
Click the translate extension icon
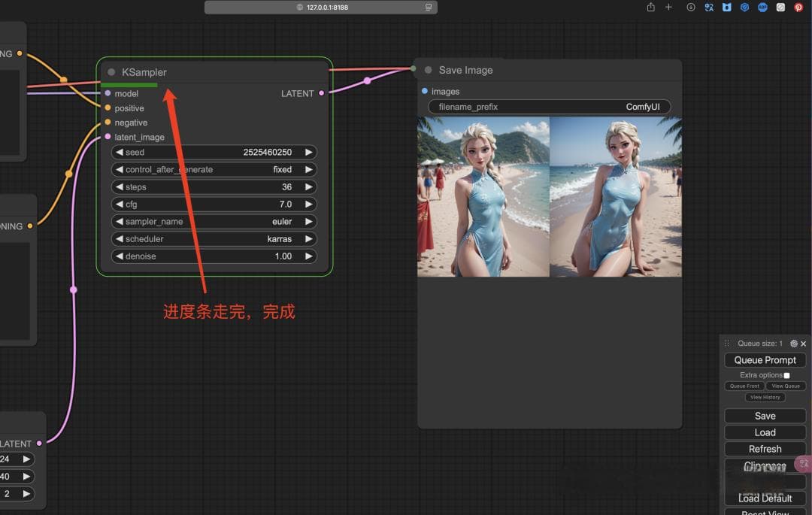[709, 8]
